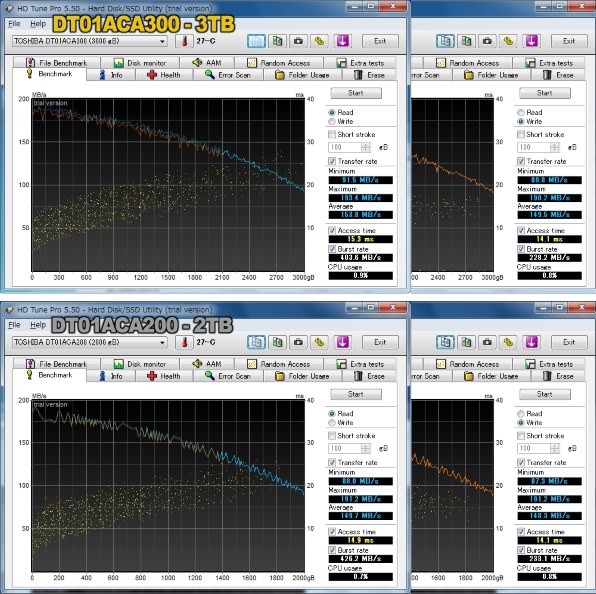Copy screenshot icon in 2TB write window
596x594 pixels.
[466, 342]
